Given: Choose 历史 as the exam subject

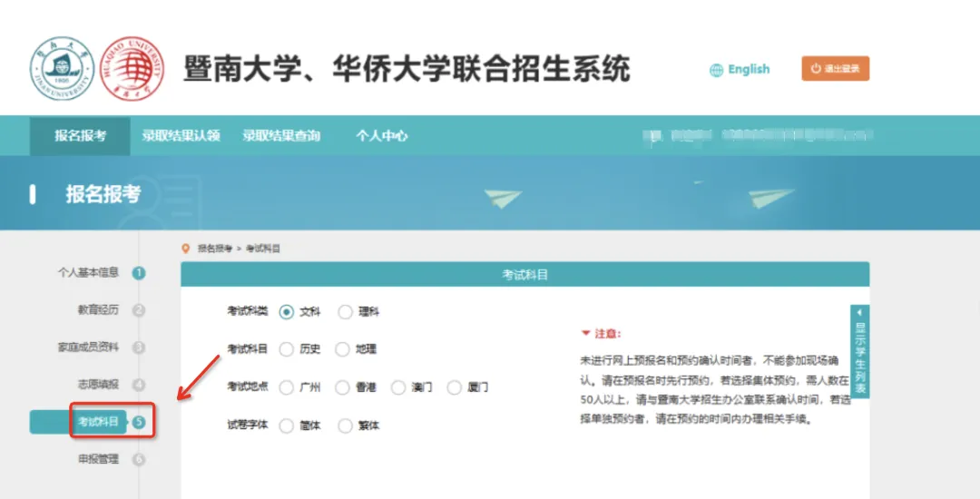Looking at the screenshot, I should (x=287, y=349).
